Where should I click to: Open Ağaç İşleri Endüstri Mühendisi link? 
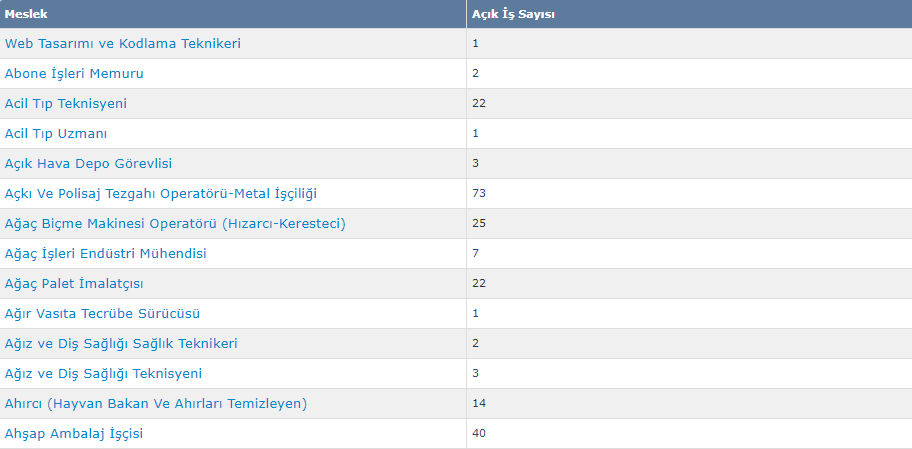click(x=105, y=254)
